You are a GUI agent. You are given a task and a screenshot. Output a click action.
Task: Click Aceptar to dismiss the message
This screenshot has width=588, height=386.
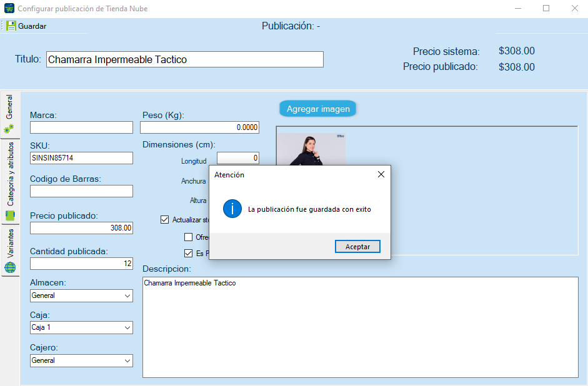click(357, 247)
